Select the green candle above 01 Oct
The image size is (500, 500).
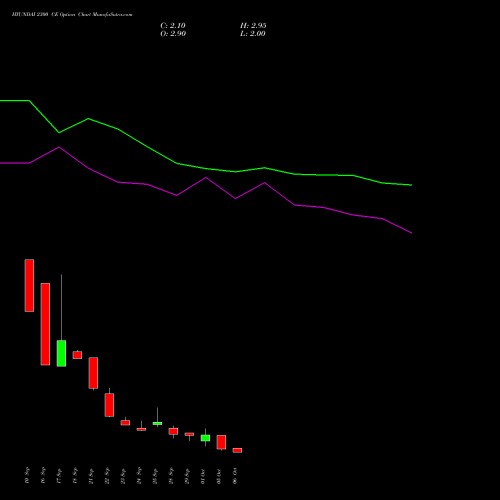click(x=205, y=438)
